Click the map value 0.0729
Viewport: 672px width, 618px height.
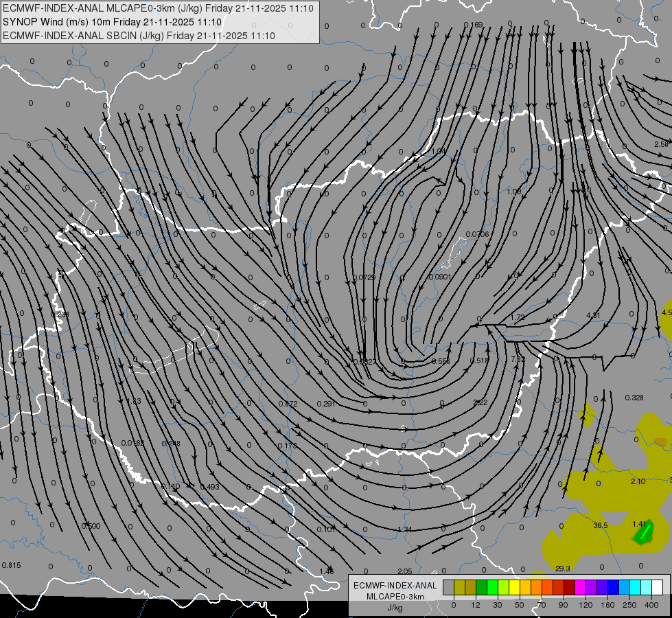click(x=364, y=277)
